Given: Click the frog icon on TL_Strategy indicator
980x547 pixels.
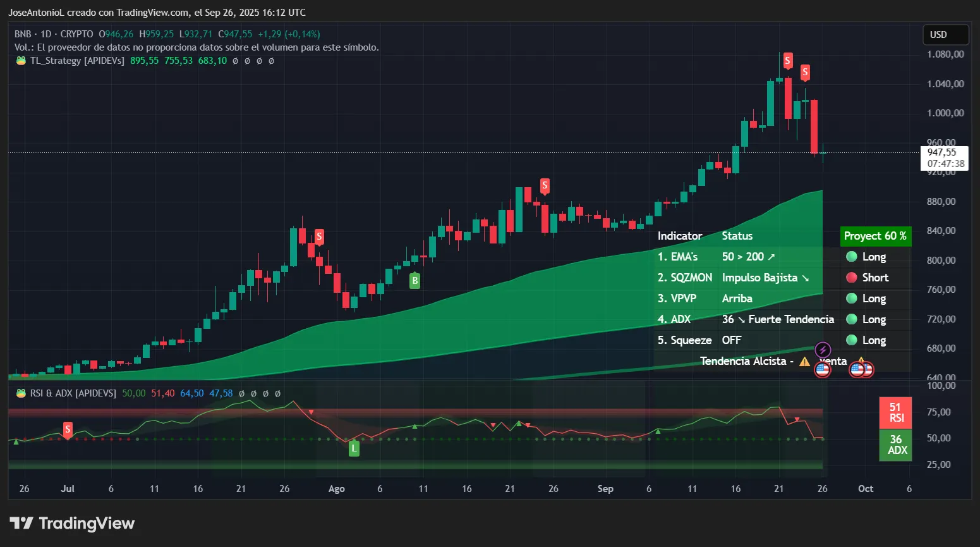Looking at the screenshot, I should pos(20,61).
